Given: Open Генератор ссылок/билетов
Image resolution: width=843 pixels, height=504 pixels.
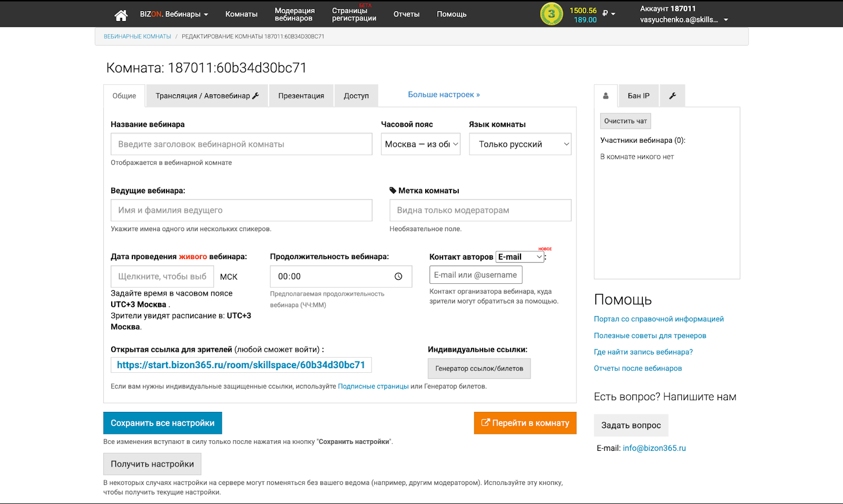Looking at the screenshot, I should tap(479, 369).
